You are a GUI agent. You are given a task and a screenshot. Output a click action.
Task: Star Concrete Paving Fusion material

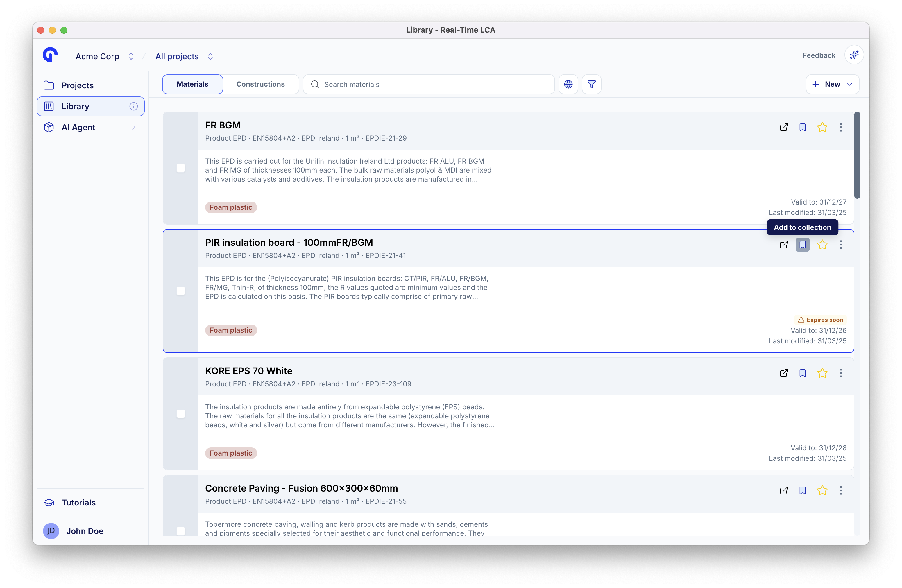(x=822, y=491)
